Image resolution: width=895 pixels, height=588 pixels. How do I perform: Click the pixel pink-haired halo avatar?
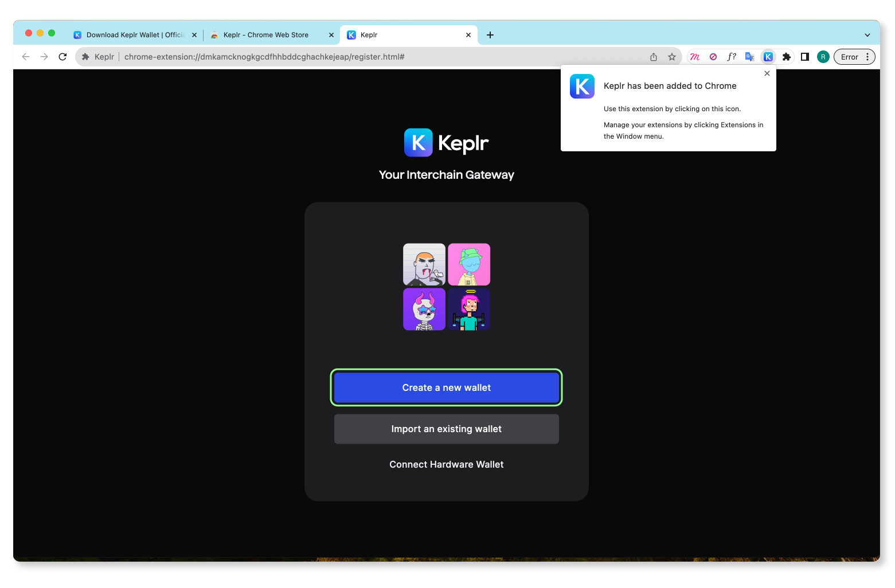pos(469,309)
